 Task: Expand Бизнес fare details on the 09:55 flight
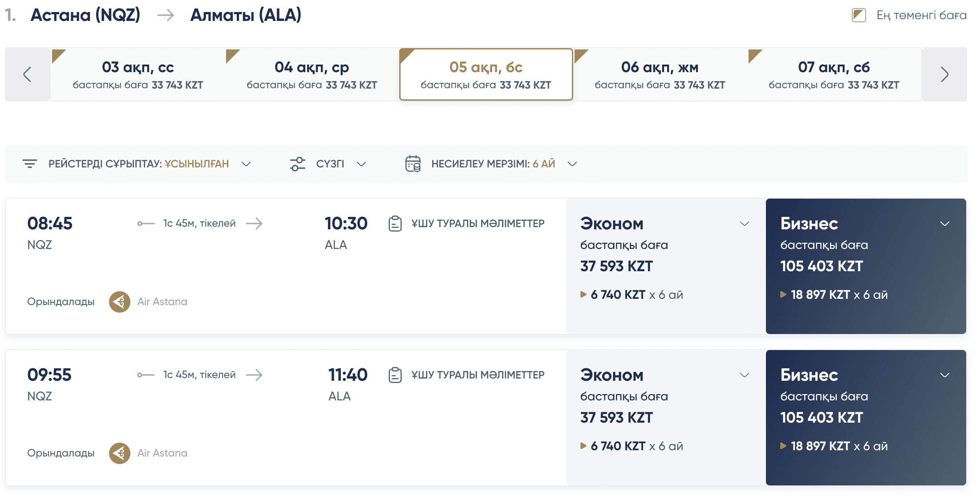945,375
